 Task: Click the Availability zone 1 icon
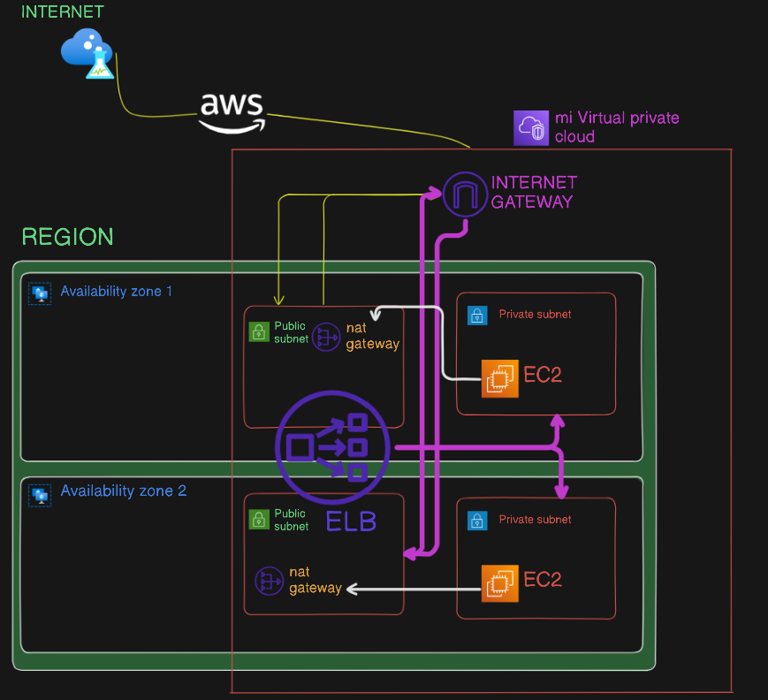tap(40, 293)
